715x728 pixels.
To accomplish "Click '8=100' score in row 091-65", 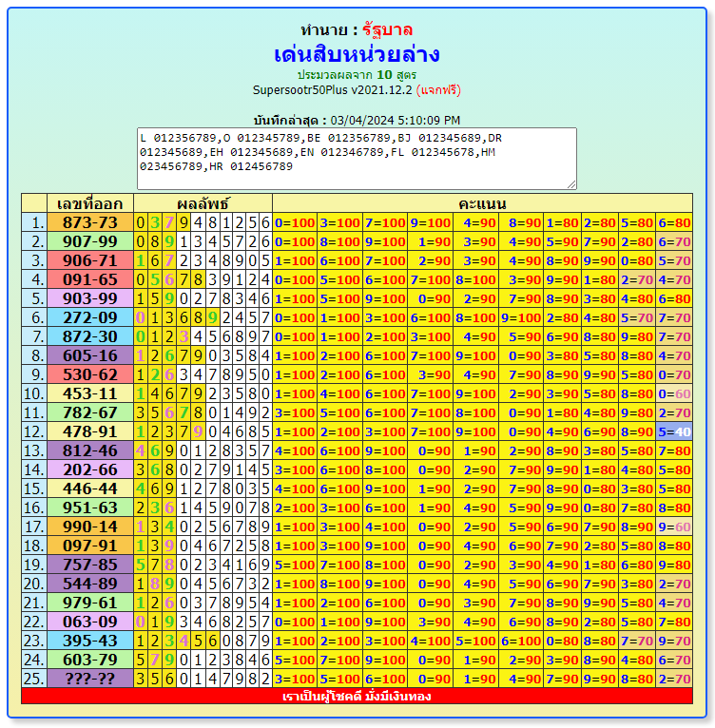I will click(475, 280).
